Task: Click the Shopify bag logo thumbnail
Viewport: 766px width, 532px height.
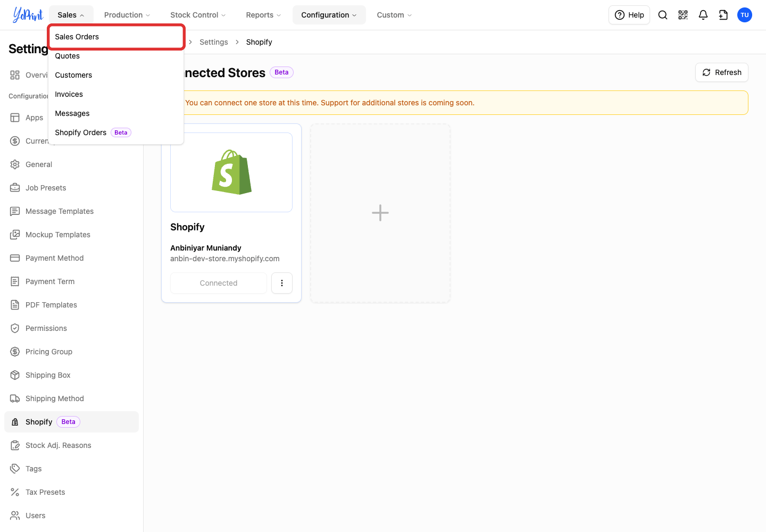Action: point(231,172)
